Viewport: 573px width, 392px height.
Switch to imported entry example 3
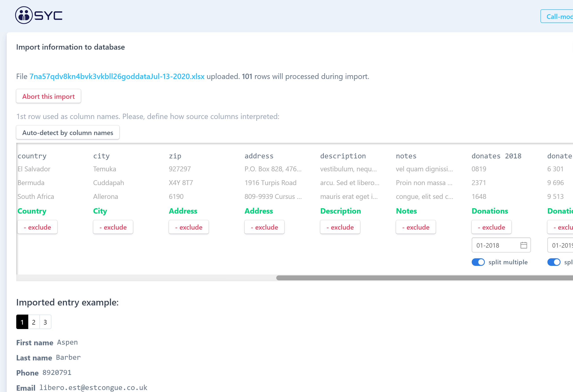click(45, 322)
